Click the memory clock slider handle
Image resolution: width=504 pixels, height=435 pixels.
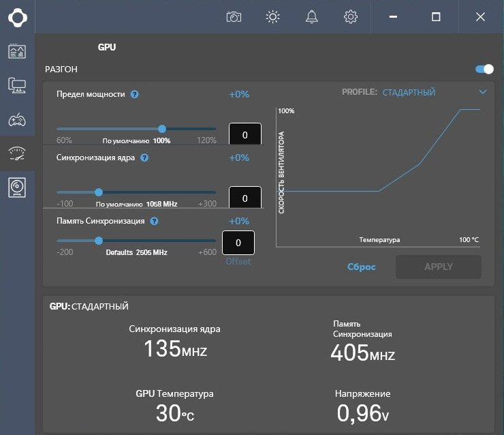point(99,241)
